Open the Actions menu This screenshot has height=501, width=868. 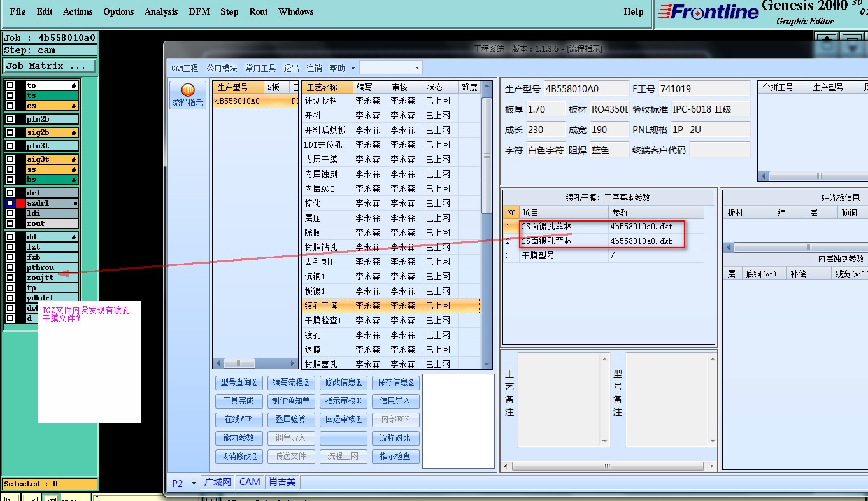pos(78,11)
